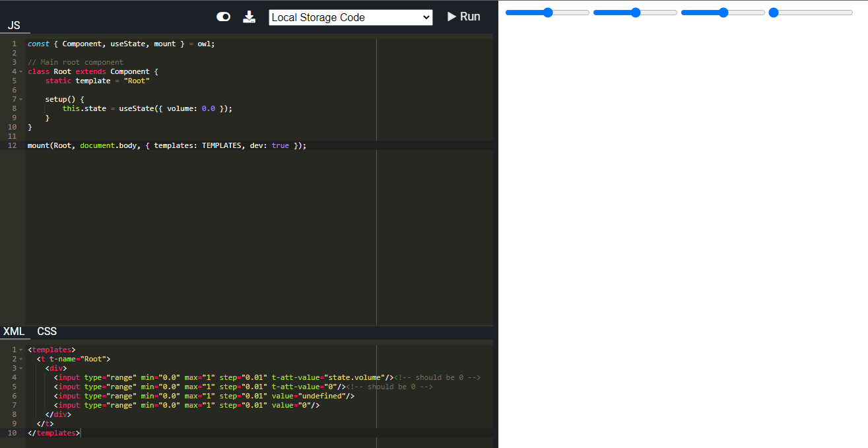This screenshot has height=448, width=868.
Task: Select the JS tab
Action: [14, 25]
